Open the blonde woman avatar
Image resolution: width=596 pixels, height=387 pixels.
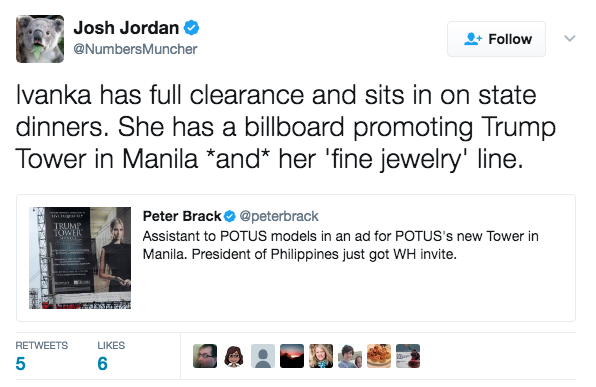pos(321,356)
